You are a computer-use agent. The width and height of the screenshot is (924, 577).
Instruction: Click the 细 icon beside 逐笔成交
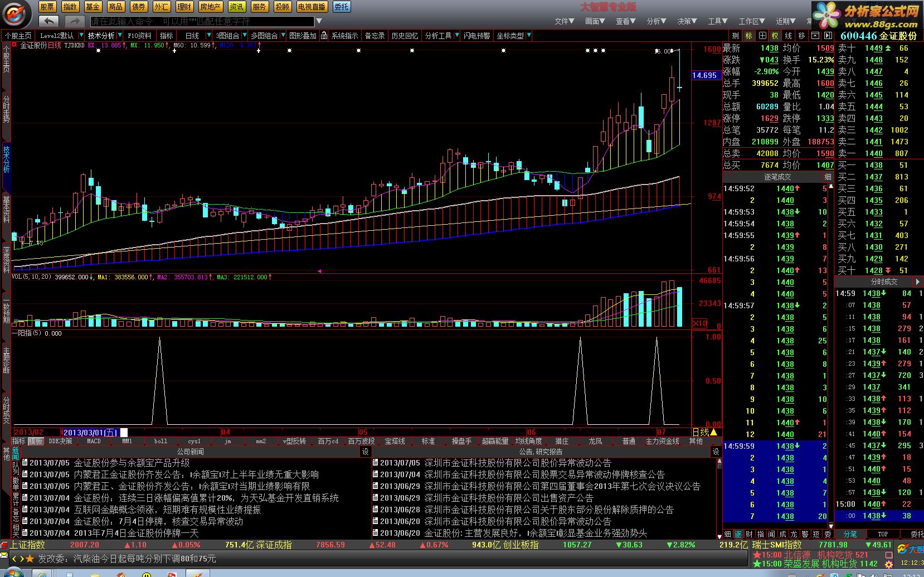(827, 177)
